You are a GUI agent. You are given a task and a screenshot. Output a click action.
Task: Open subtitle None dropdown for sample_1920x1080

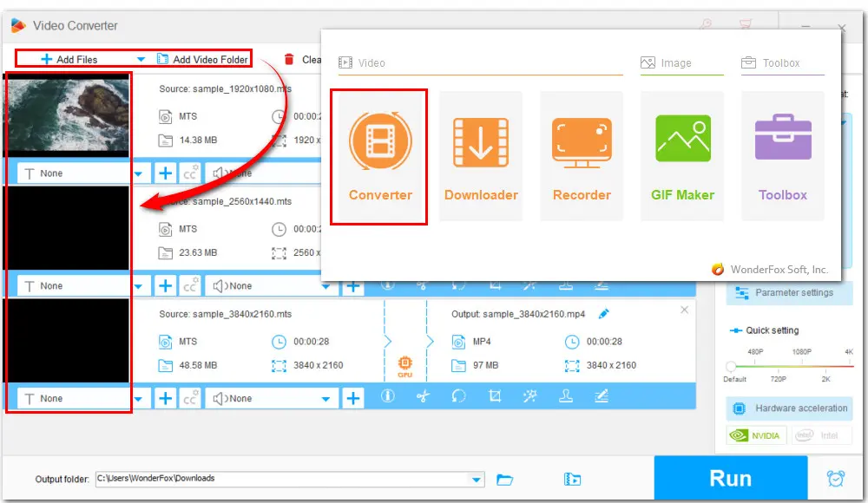click(x=138, y=173)
